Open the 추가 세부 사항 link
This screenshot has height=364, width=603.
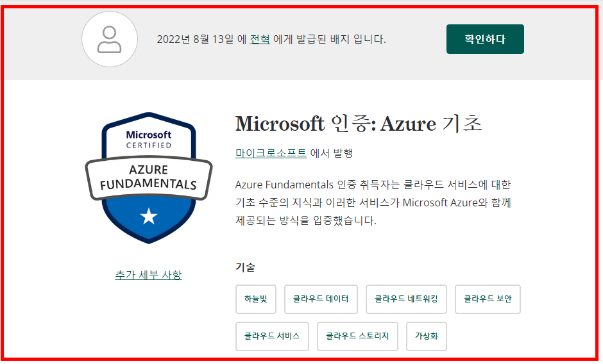click(x=148, y=275)
